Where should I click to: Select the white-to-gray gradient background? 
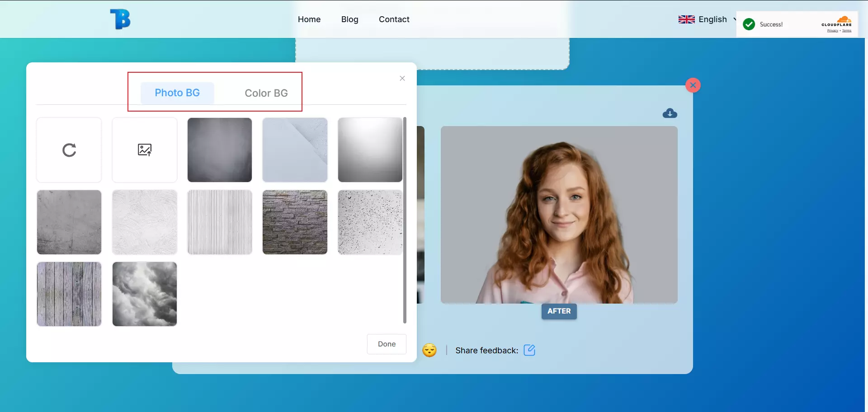370,150
